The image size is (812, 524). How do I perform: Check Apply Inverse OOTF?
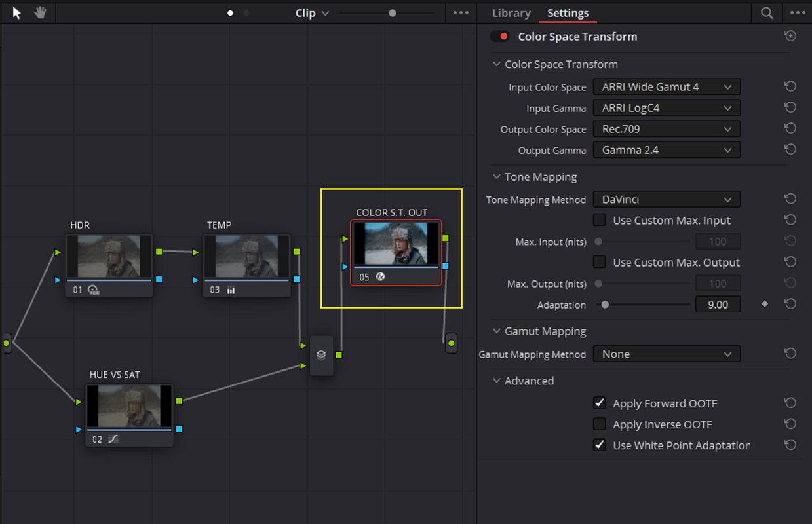[599, 424]
